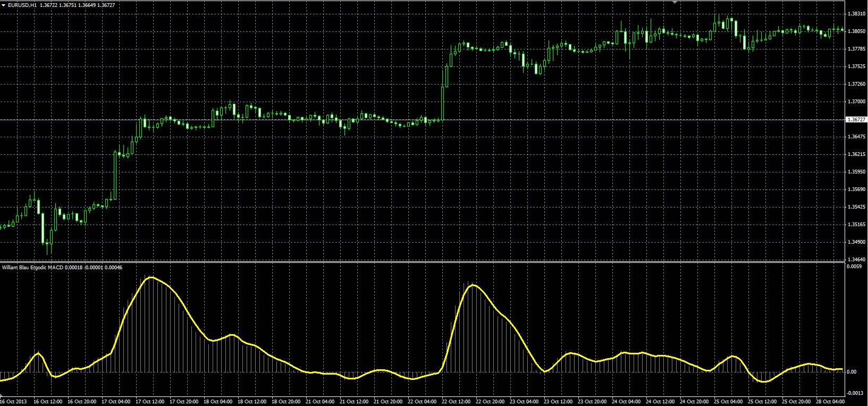This screenshot has height=406, width=868.
Task: Click the 1.38050 price scale label
Action: [x=857, y=31]
